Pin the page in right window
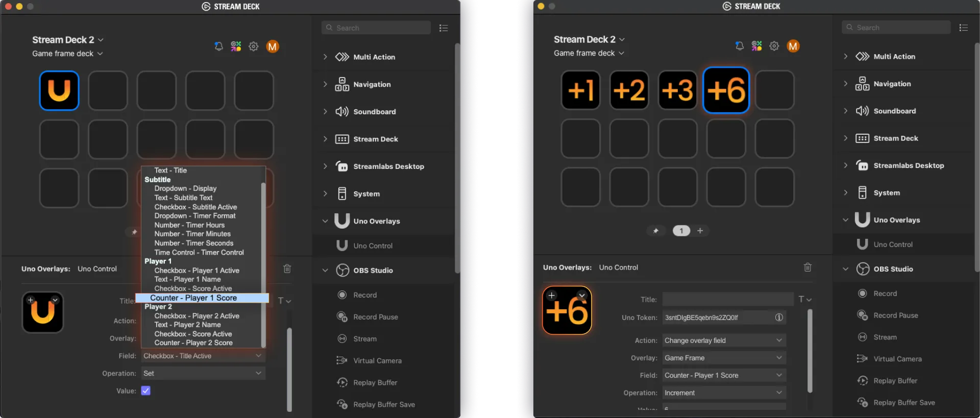Screen dimensions: 980x418 [x=656, y=231]
